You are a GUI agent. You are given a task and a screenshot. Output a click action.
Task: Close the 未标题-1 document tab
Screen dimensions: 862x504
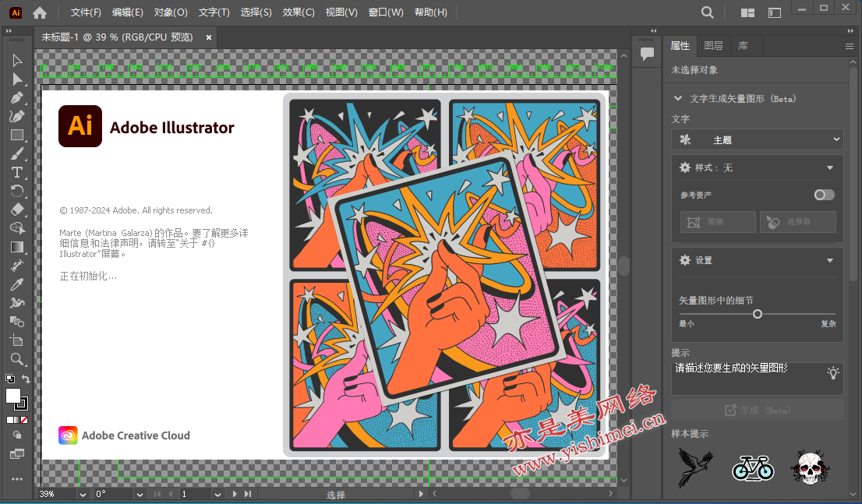[209, 37]
